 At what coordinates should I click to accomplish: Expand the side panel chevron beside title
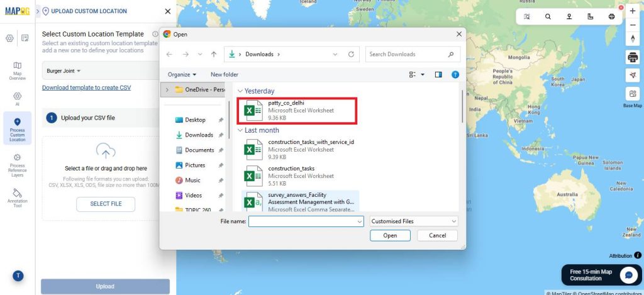(38, 11)
